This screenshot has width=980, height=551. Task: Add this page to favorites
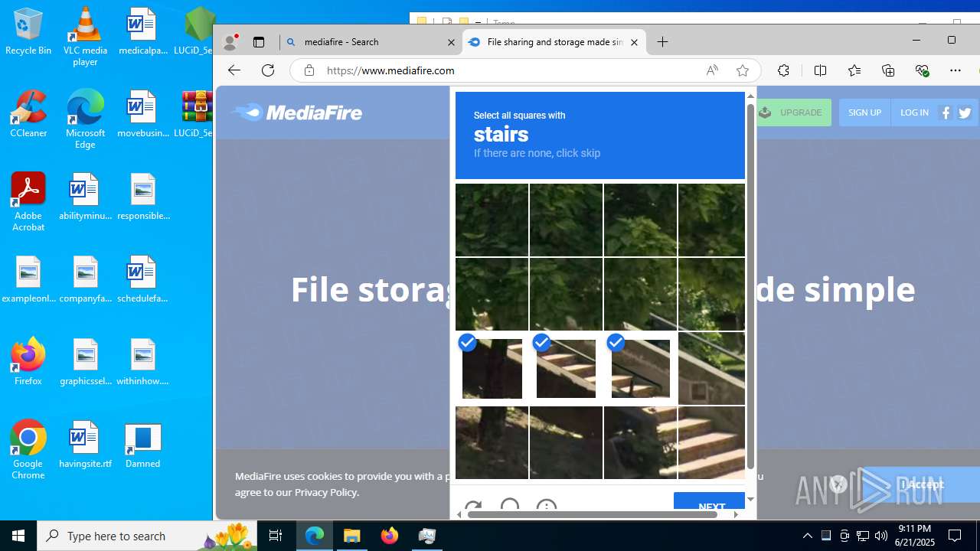[742, 70]
